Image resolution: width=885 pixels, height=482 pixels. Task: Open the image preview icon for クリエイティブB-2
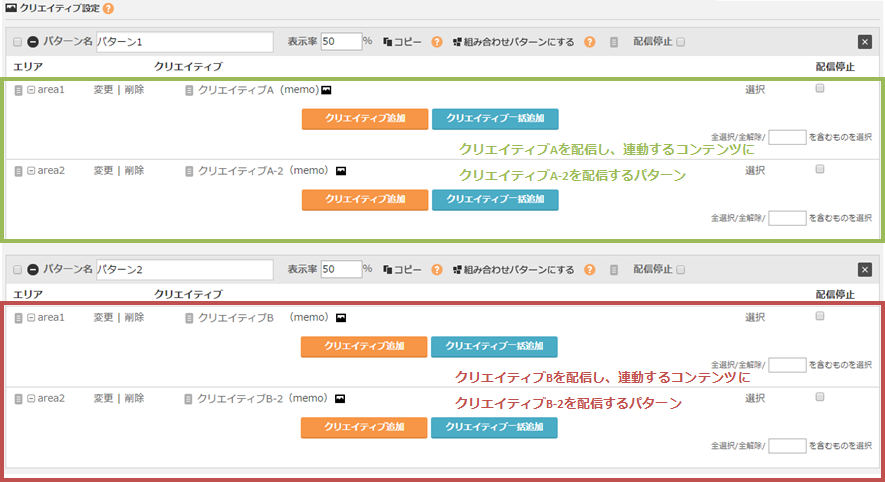click(x=340, y=398)
